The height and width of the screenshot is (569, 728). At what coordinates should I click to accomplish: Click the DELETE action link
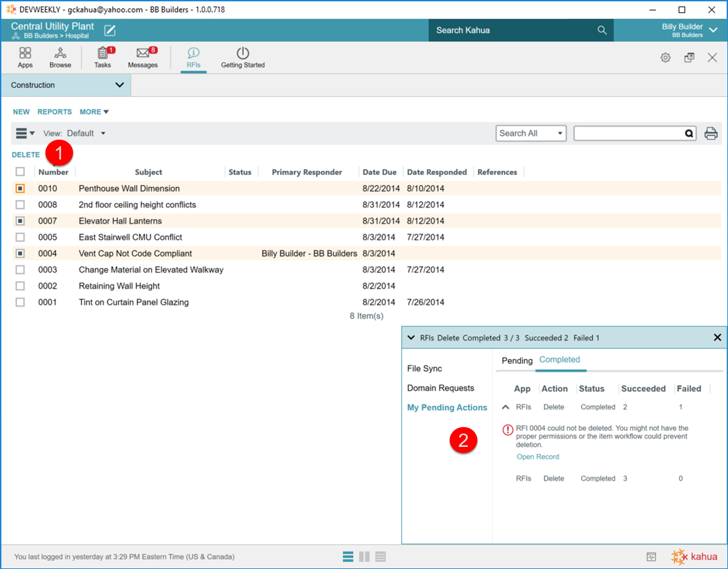26,155
